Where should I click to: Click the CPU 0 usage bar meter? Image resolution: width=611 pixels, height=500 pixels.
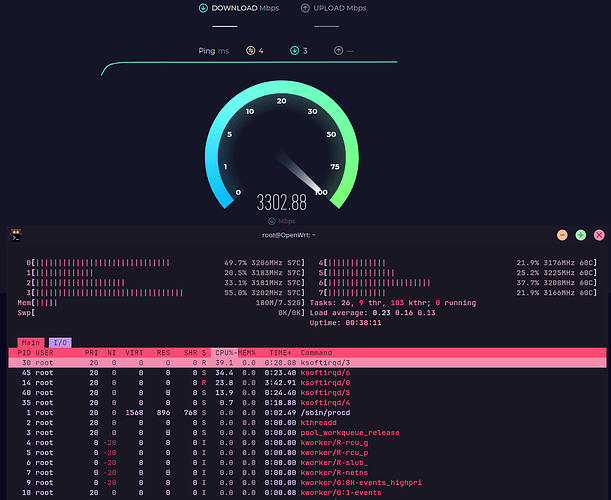coord(166,263)
